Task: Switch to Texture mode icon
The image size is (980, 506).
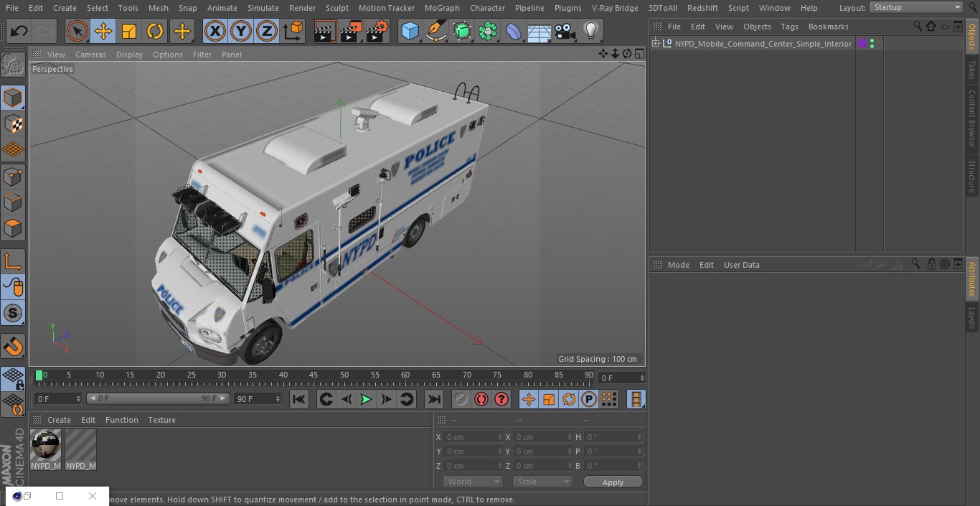Action: 14,124
